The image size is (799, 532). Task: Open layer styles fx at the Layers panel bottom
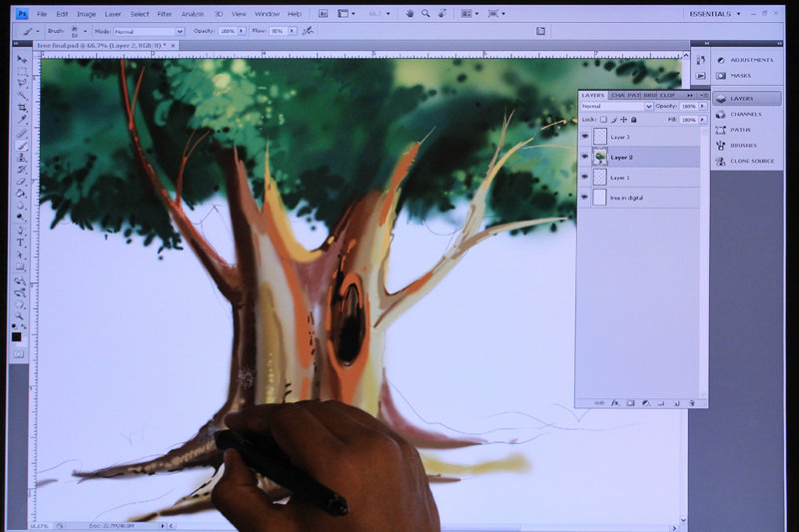(615, 402)
